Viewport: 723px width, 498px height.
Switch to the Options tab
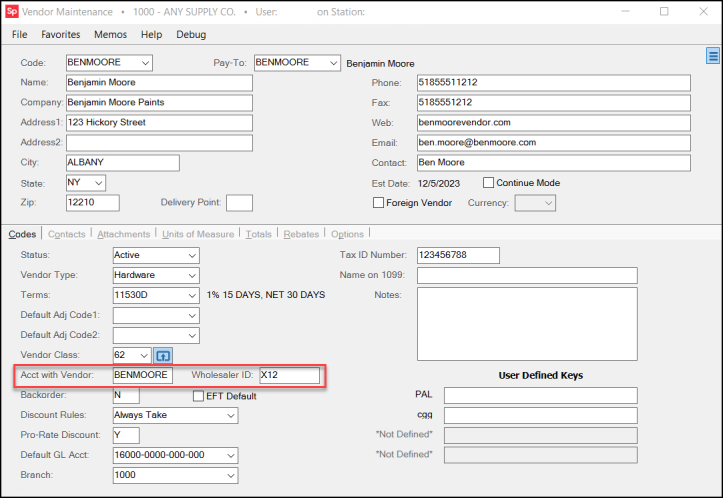[x=347, y=234]
